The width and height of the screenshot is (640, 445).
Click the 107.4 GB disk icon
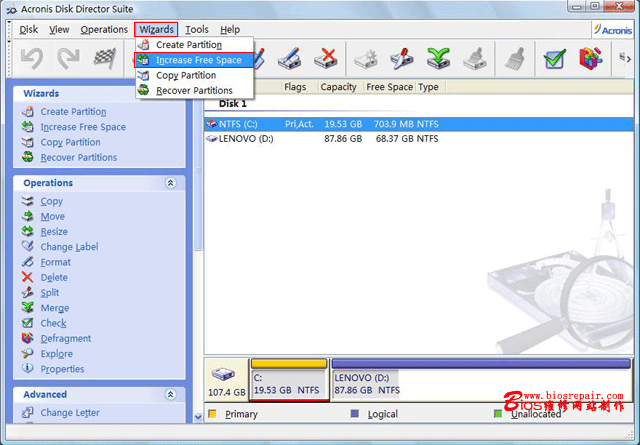(x=223, y=374)
